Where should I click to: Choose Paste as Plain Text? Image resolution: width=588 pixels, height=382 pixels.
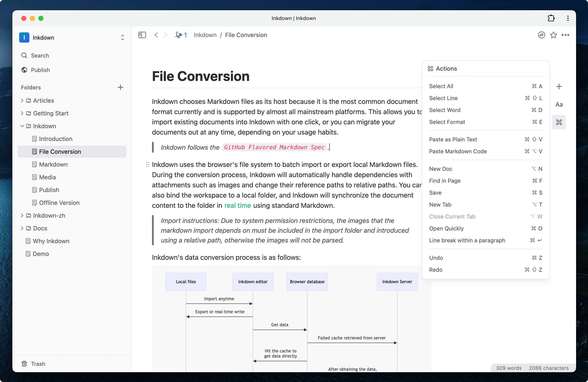(x=485, y=139)
